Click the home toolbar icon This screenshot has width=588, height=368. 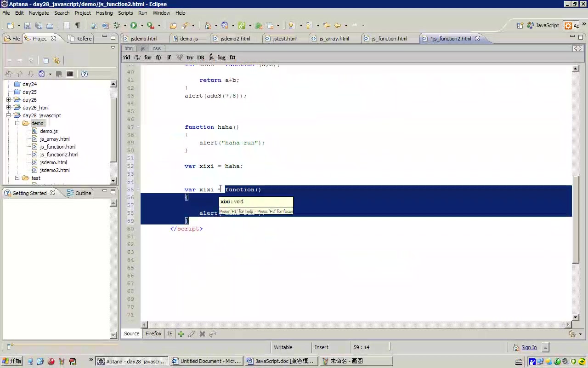(208, 26)
